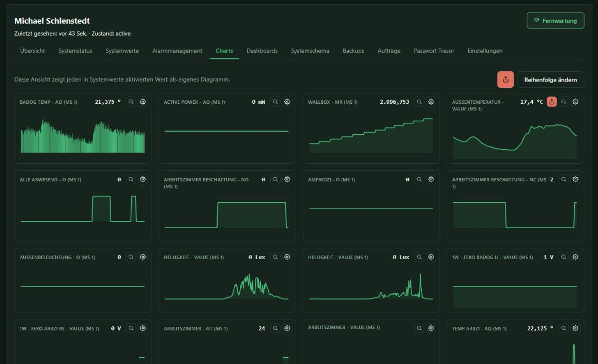Go to Systemwerte tab
The image size is (598, 364).
tap(122, 51)
